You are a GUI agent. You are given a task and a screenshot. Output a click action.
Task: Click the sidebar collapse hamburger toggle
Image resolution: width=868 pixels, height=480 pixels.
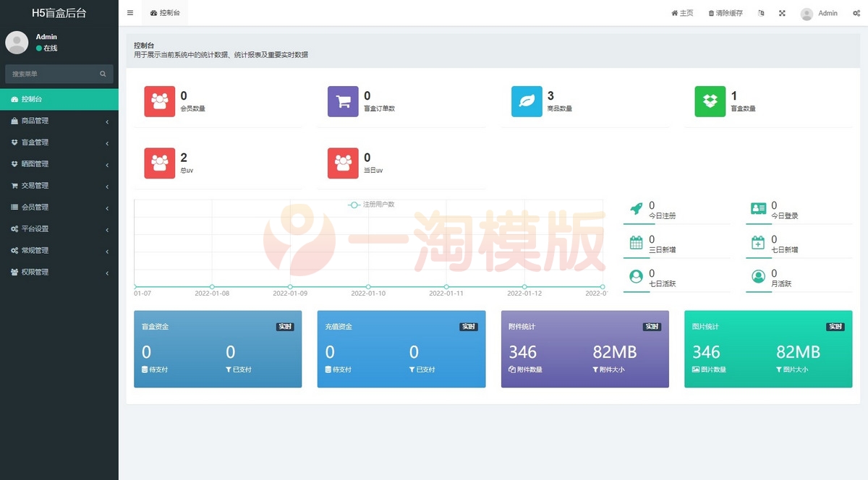130,12
